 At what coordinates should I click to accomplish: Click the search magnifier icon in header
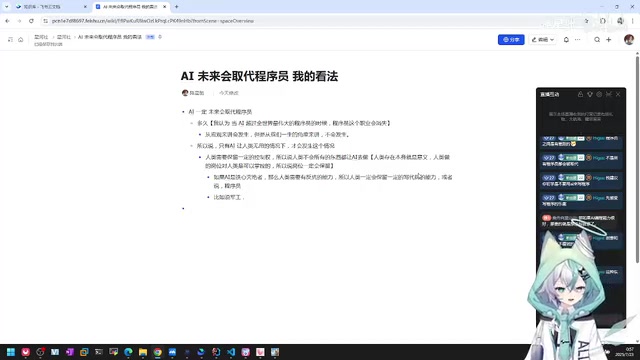597,40
